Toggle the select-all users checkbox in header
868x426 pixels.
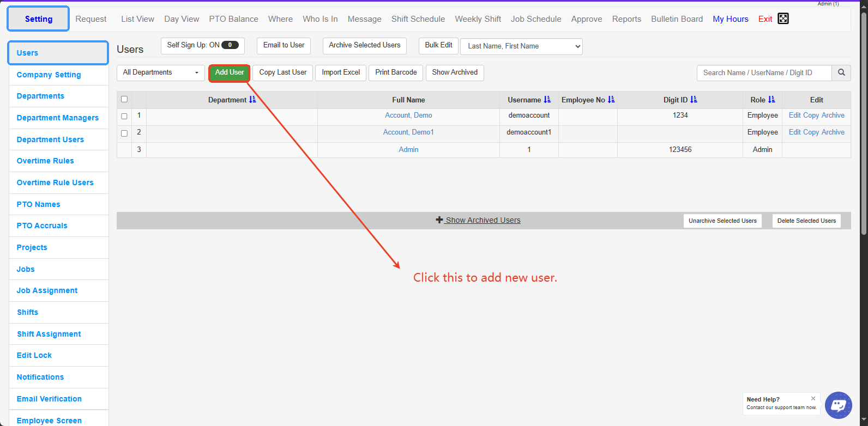click(x=124, y=99)
